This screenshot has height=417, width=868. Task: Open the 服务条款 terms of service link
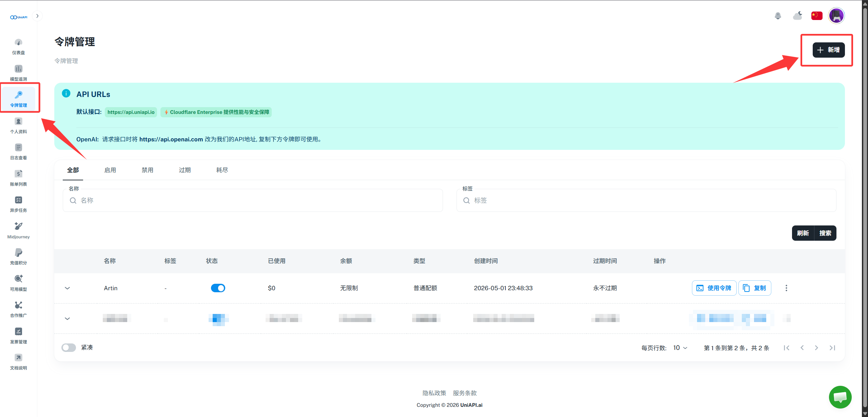(465, 393)
